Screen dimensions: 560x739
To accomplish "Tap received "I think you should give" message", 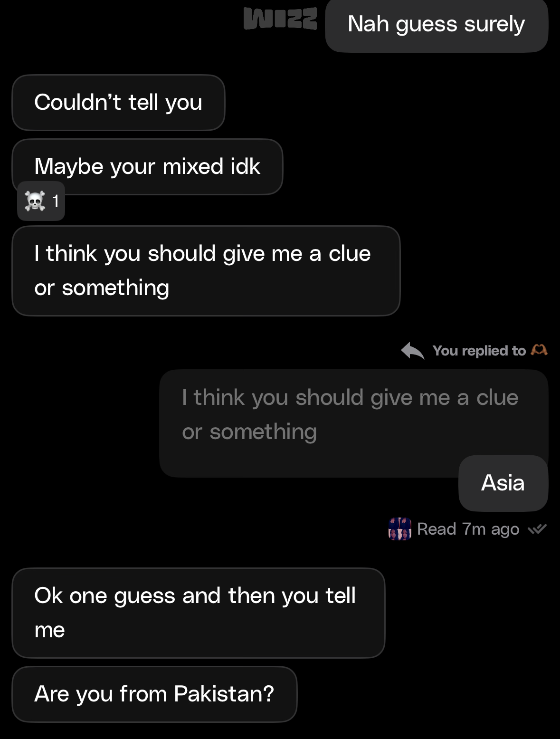I will (206, 270).
